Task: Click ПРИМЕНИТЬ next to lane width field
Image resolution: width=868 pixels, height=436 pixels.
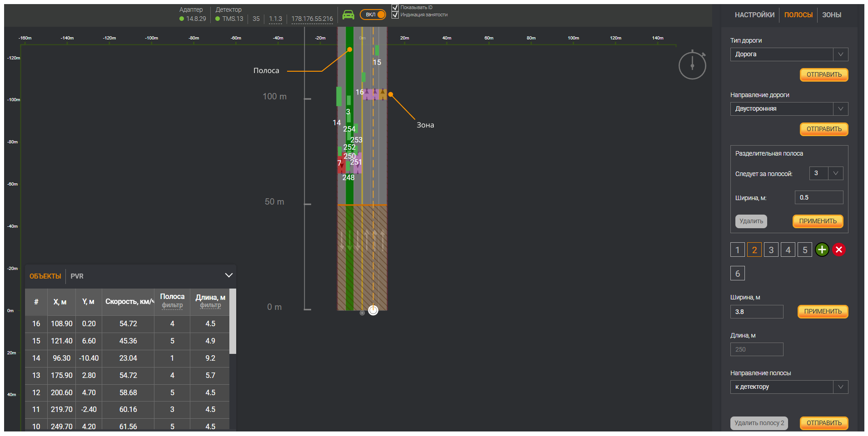Action: [x=823, y=312]
